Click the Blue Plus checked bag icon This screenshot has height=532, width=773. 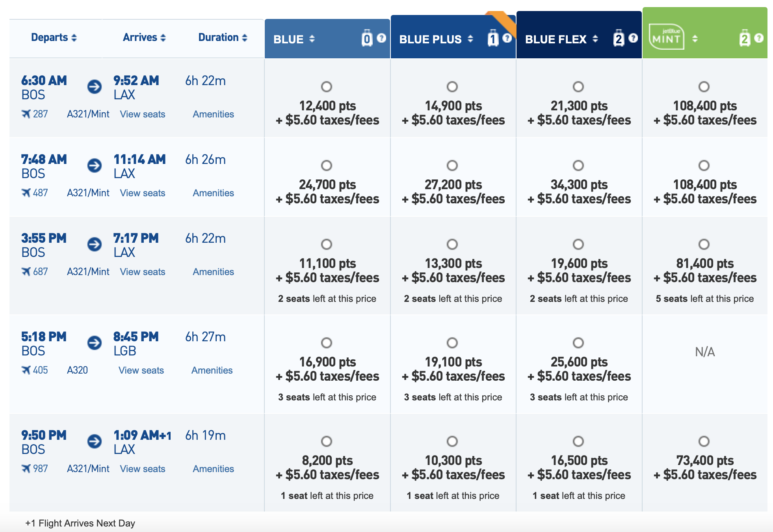(492, 38)
